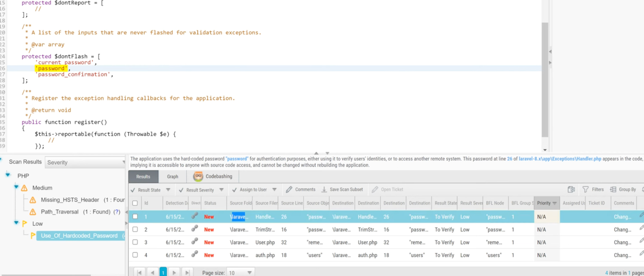
Task: Open the Filters funnel icon
Action: tap(585, 189)
